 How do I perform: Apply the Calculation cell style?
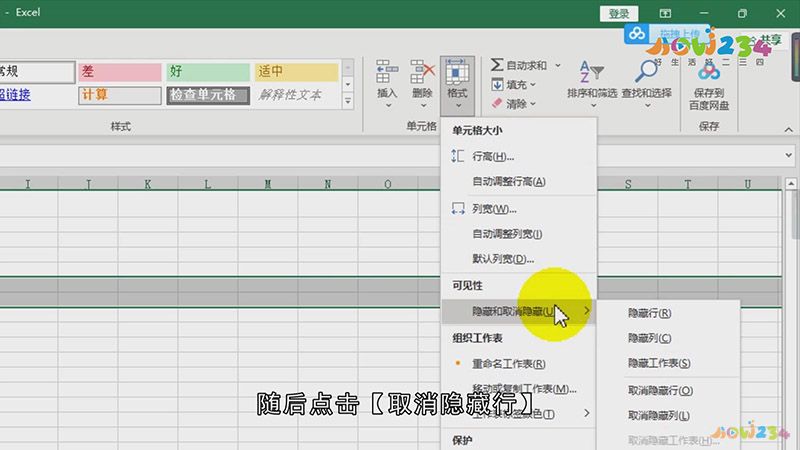(120, 95)
